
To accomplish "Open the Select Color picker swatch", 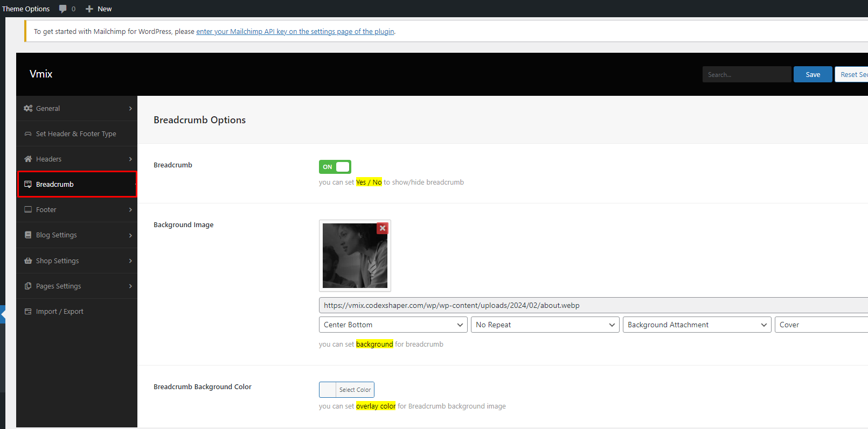I will pyautogui.click(x=328, y=390).
